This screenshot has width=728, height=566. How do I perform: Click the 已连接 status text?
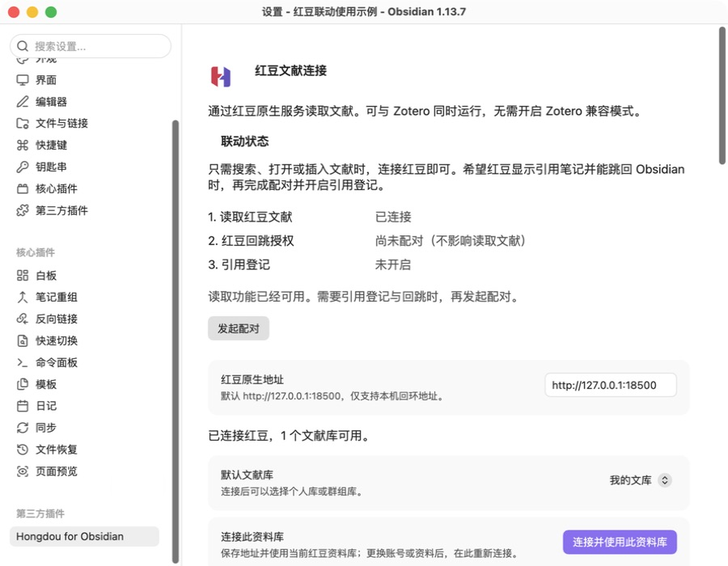coord(393,218)
